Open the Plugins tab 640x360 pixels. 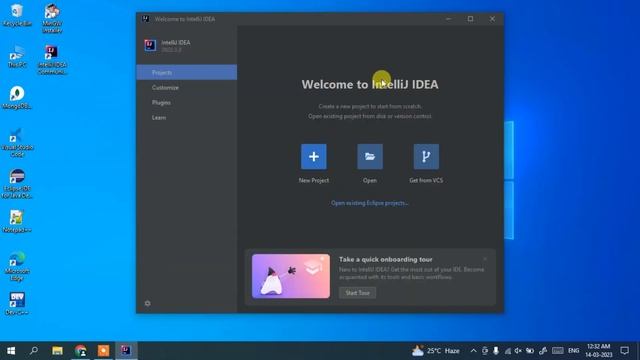click(187, 102)
